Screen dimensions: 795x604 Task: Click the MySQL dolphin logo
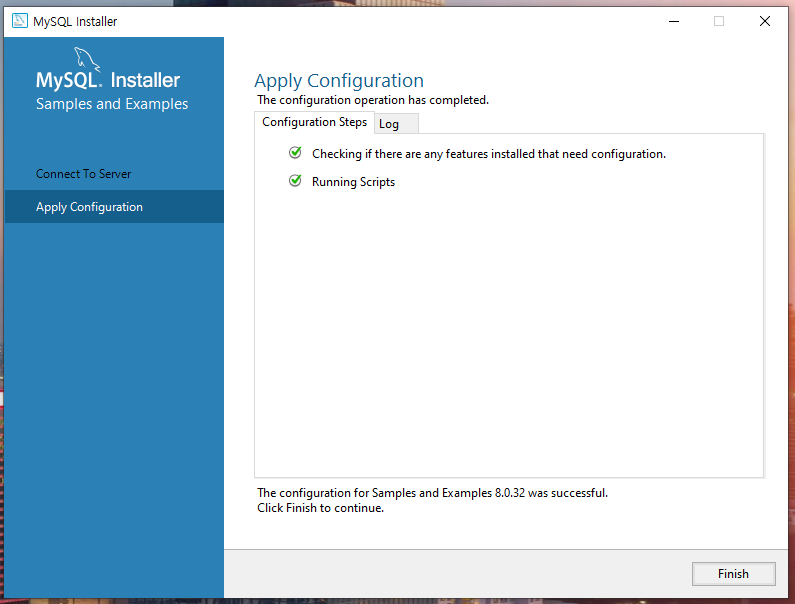click(87, 60)
